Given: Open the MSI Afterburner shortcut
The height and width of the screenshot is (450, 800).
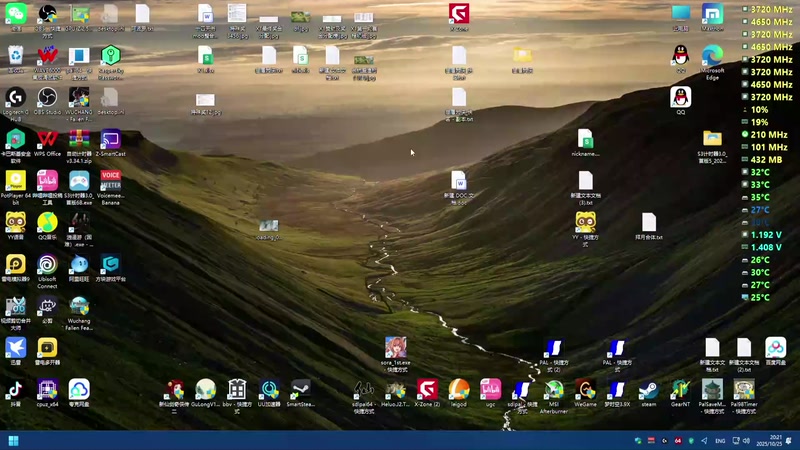Looking at the screenshot, I should click(x=554, y=389).
